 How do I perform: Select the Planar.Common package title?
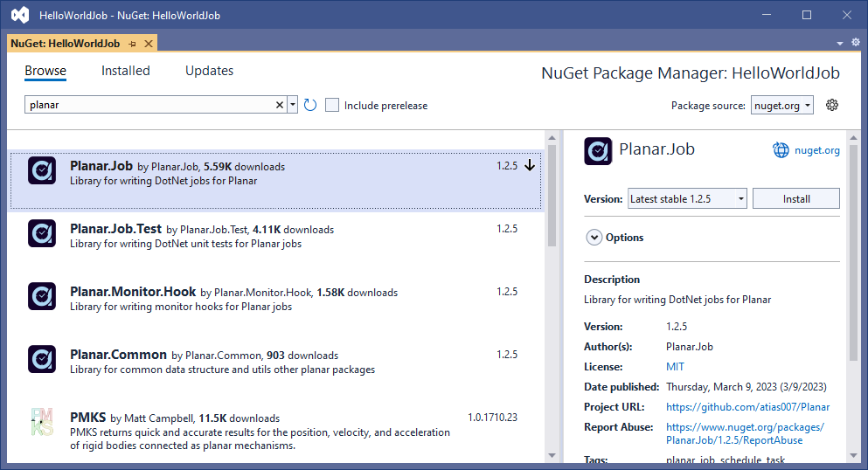tap(118, 355)
